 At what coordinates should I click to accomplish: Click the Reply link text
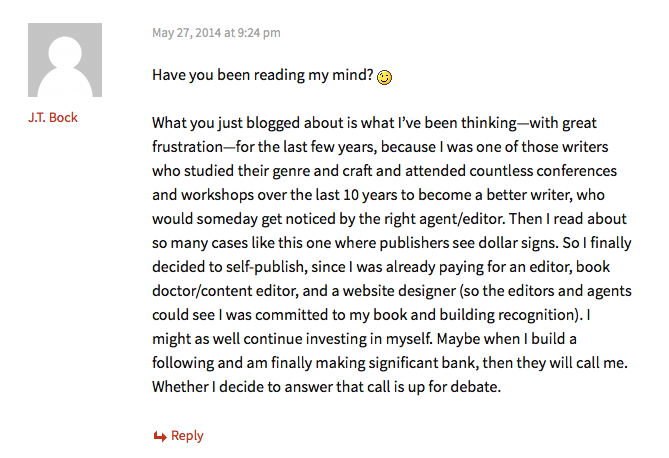[187, 436]
